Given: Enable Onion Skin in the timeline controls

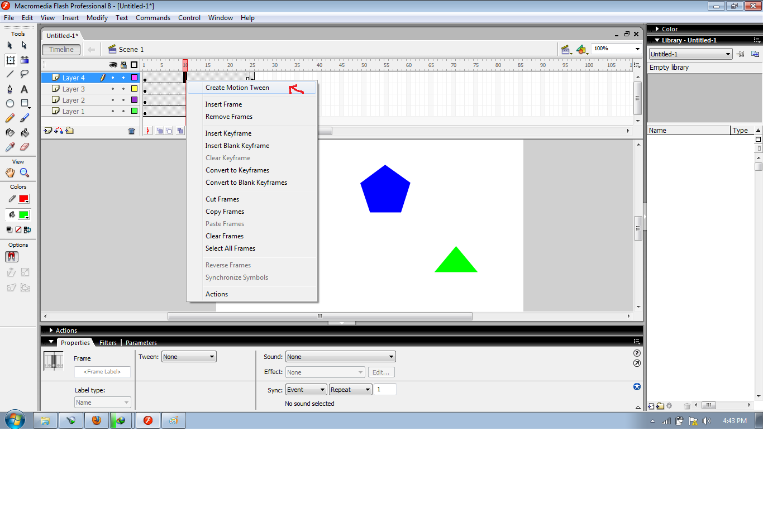Looking at the screenshot, I should (160, 130).
